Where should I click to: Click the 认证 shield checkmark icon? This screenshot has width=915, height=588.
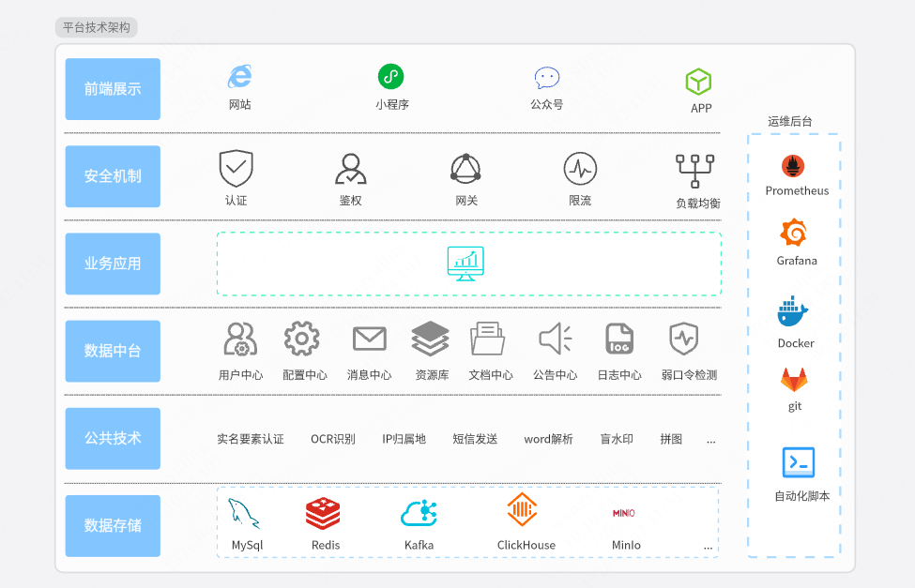[x=236, y=168]
